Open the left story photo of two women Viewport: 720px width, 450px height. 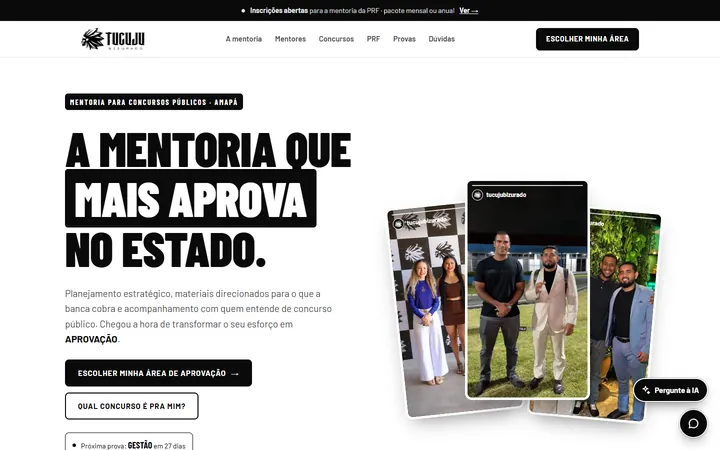tap(427, 310)
